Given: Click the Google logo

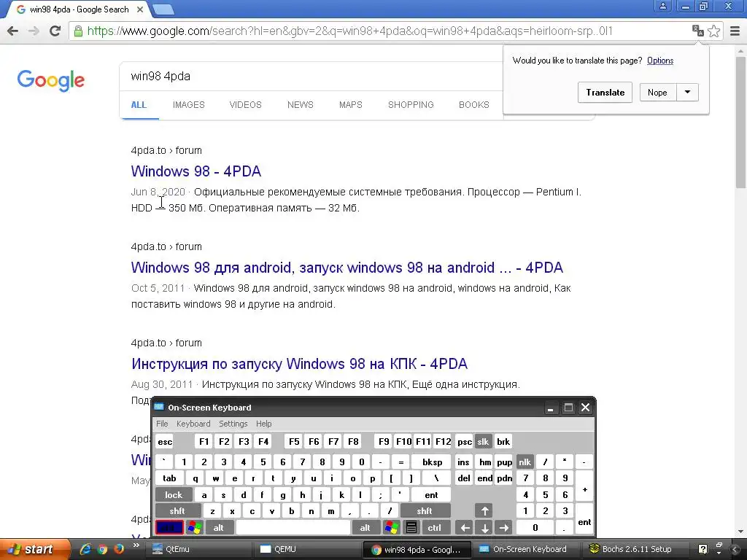Looking at the screenshot, I should [x=51, y=80].
